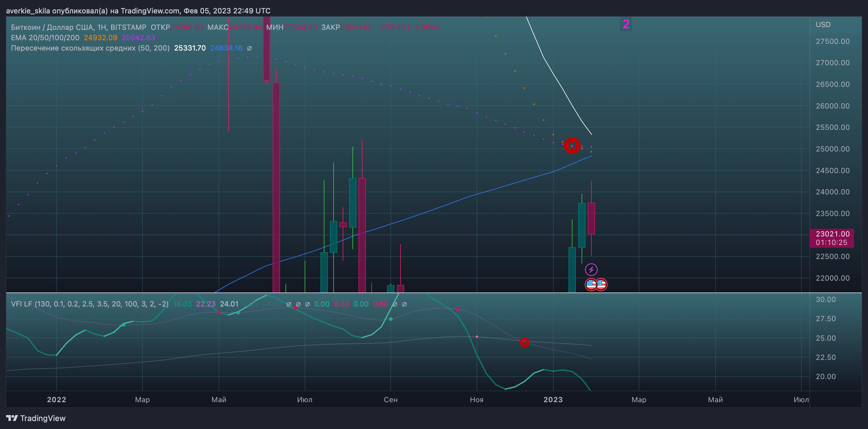Click the left US flag economic event icon

click(x=591, y=285)
